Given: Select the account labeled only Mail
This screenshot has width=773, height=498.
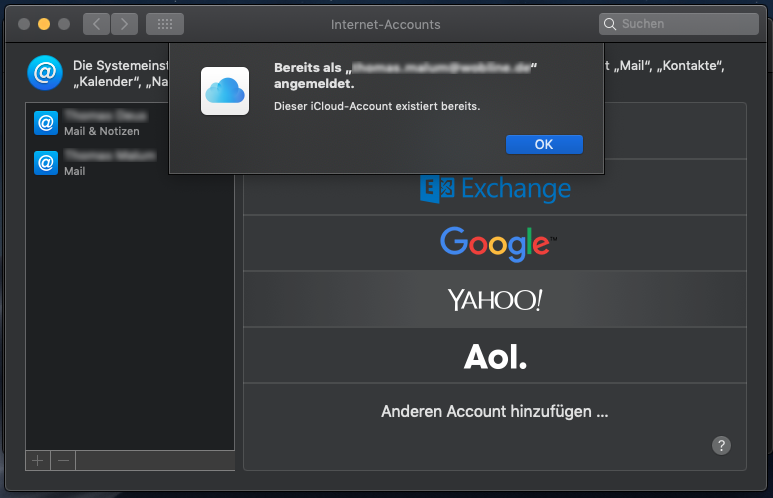Looking at the screenshot, I should coord(130,163).
